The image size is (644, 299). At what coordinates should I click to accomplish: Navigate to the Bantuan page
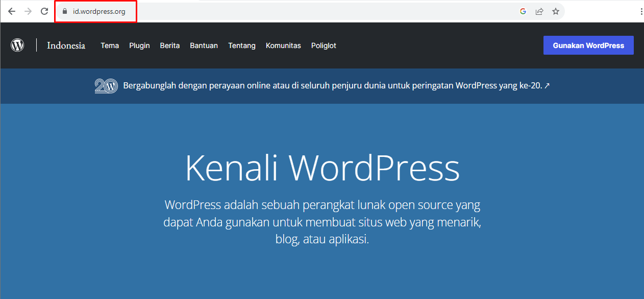click(204, 45)
